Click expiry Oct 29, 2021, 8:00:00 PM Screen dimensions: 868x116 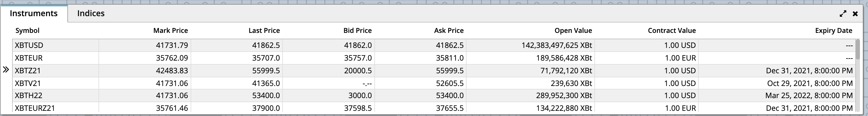810,83
